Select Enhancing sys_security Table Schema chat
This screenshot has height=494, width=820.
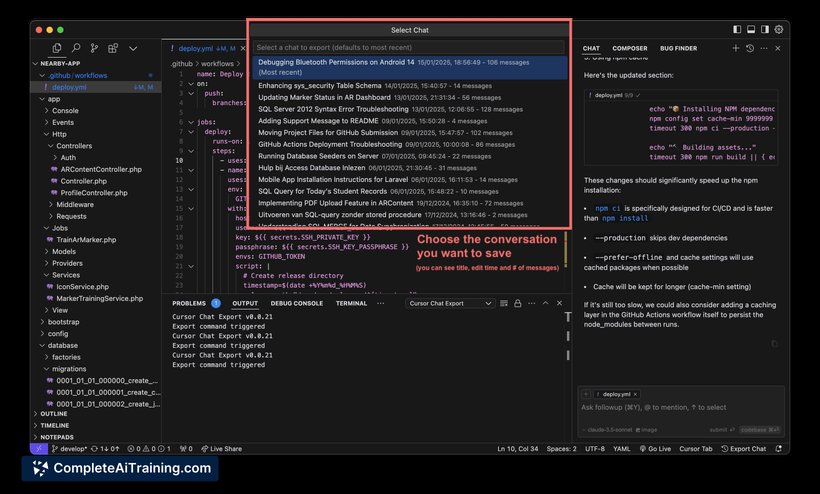[409, 86]
